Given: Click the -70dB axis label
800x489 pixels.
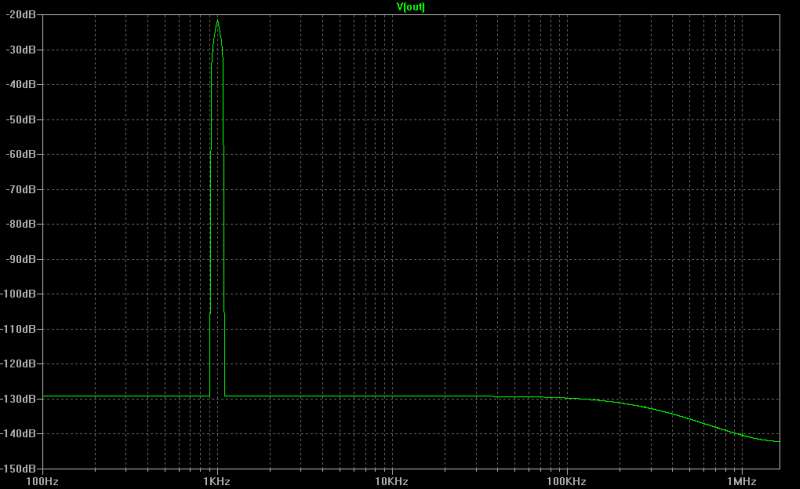Looking at the screenshot, I should [21, 189].
